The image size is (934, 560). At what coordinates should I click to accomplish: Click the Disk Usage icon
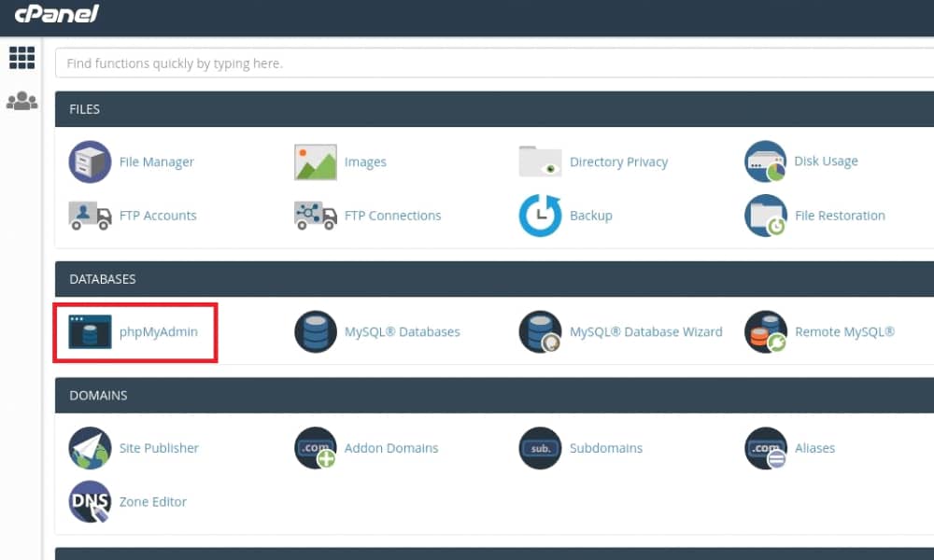(x=766, y=161)
